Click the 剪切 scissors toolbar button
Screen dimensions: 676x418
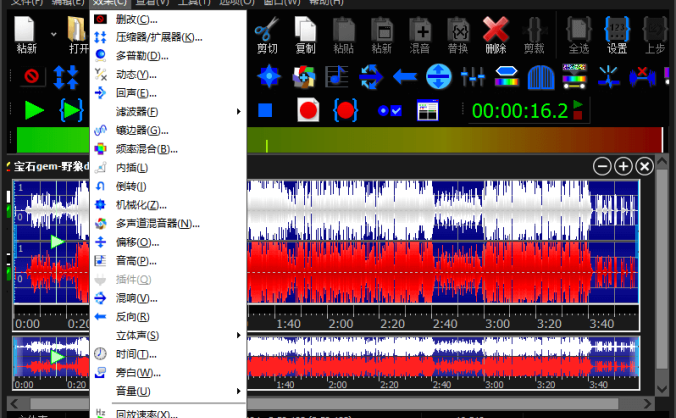pyautogui.click(x=267, y=35)
